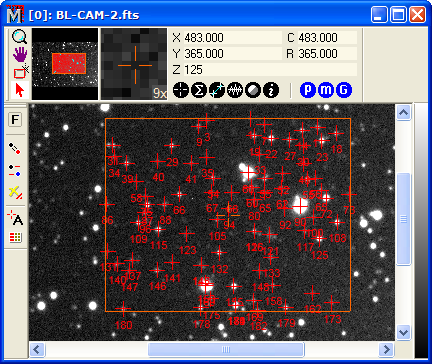Open the info 'i' round icon

click(271, 90)
